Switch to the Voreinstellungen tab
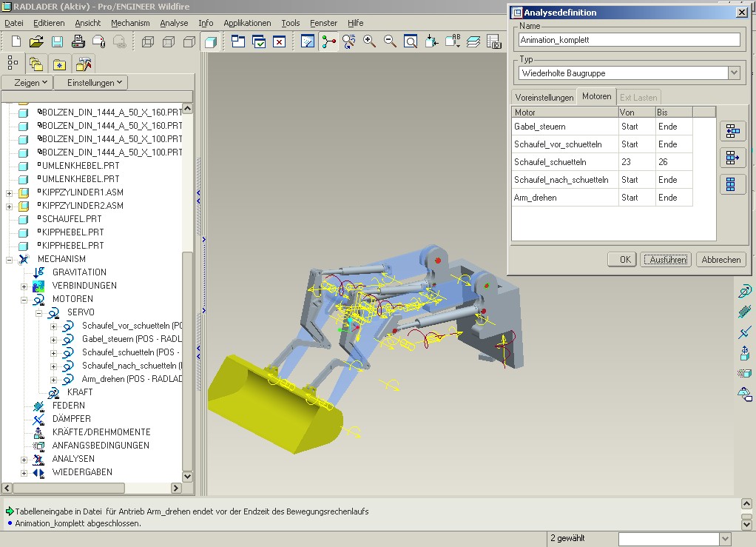 click(x=544, y=98)
